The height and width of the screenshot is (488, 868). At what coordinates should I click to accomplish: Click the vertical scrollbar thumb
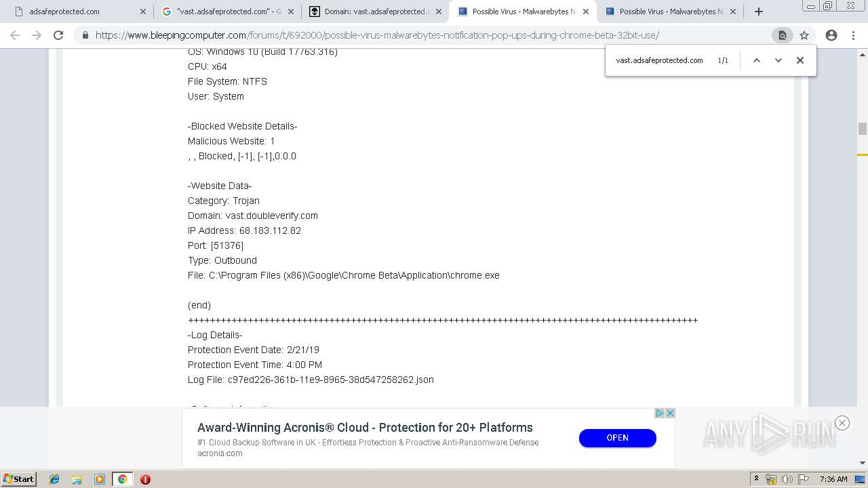(x=863, y=129)
